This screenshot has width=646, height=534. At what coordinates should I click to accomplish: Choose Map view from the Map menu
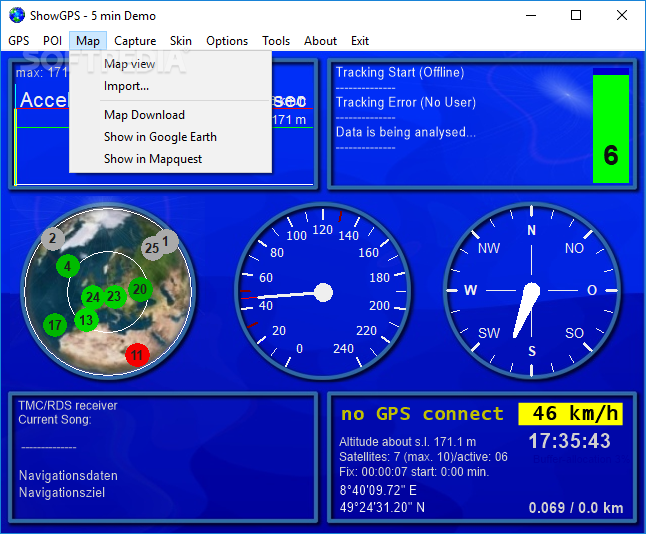point(171,64)
